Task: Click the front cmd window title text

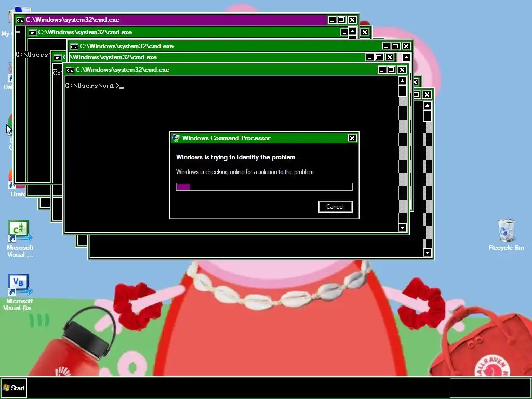Action: click(123, 70)
